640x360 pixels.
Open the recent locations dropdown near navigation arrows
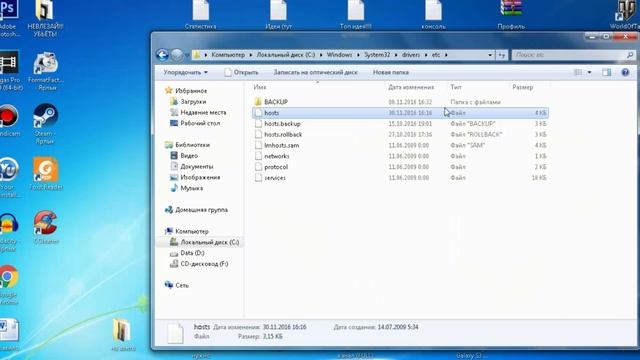tap(187, 55)
